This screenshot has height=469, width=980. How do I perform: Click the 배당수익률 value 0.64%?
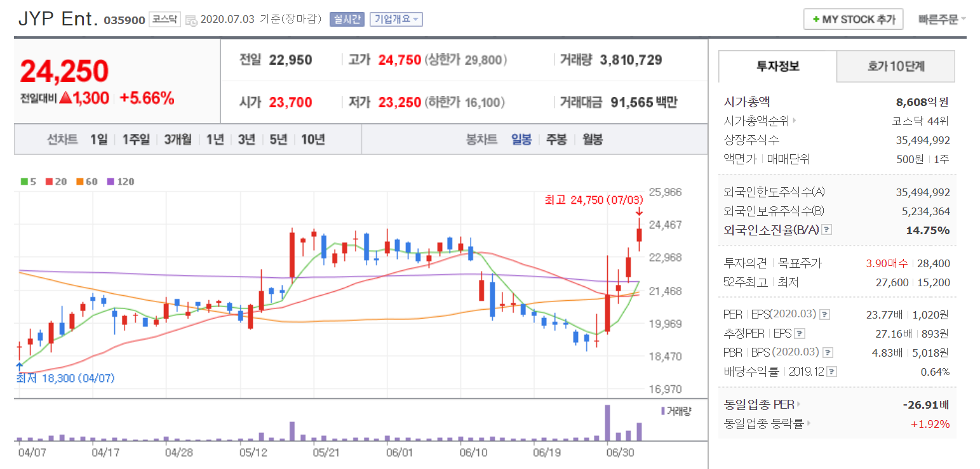[x=935, y=372]
